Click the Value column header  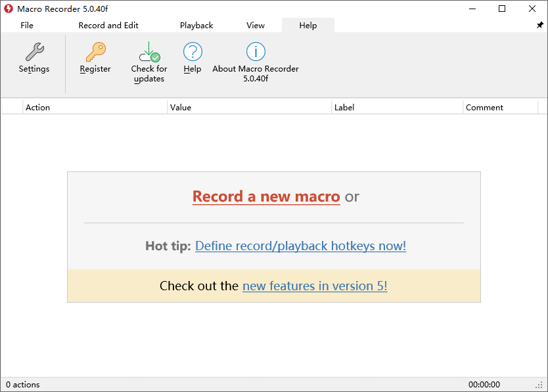tap(250, 108)
